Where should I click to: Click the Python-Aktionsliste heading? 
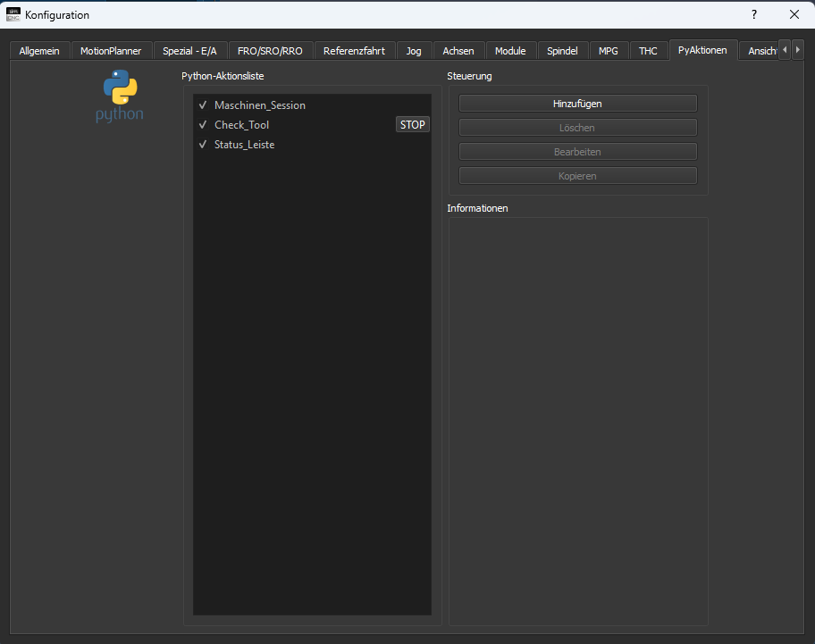click(x=223, y=76)
